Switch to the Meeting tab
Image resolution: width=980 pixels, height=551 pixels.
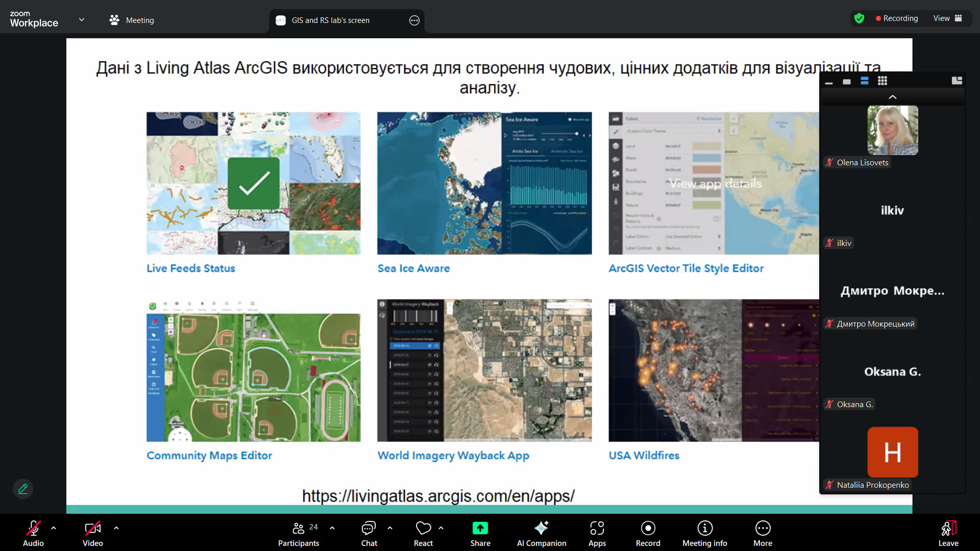coord(132,20)
